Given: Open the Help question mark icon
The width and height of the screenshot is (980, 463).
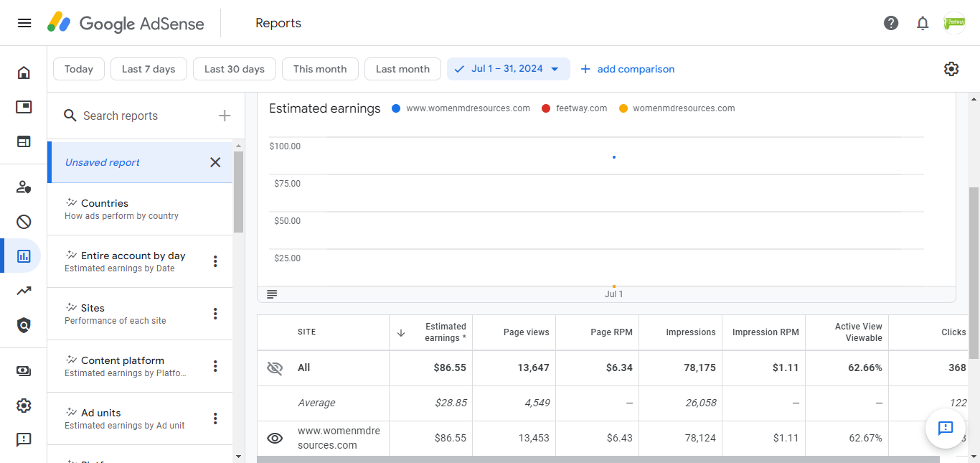Looking at the screenshot, I should pos(891,23).
